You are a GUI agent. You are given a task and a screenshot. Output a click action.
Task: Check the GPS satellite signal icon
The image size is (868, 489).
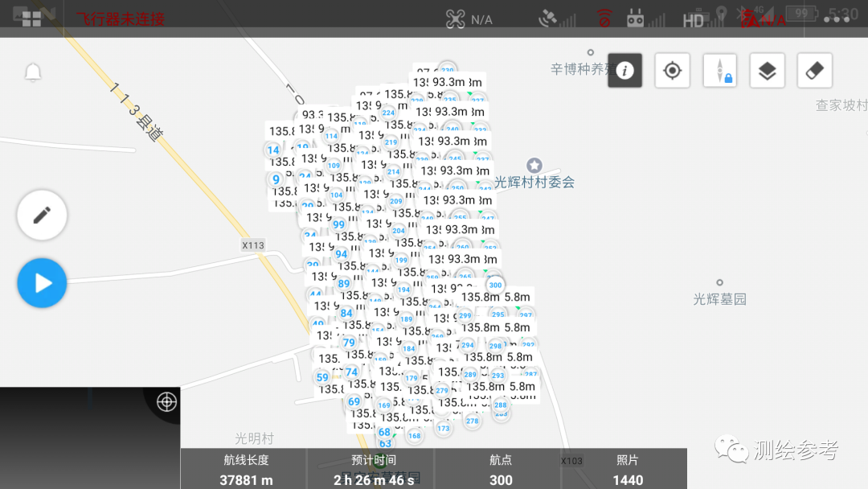click(557, 18)
